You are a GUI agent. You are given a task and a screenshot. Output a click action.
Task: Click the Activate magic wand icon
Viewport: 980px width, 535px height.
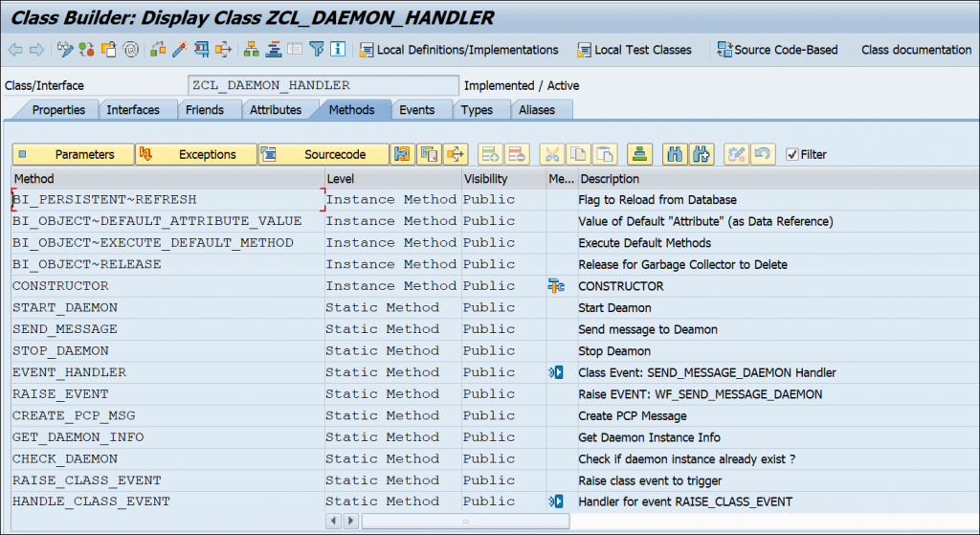180,50
